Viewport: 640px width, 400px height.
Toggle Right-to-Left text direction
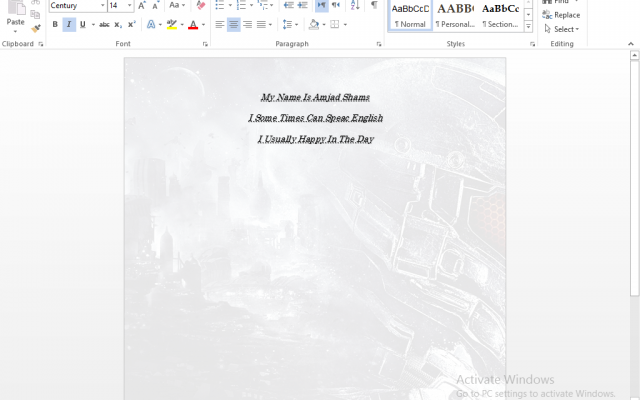pyautogui.click(x=336, y=5)
